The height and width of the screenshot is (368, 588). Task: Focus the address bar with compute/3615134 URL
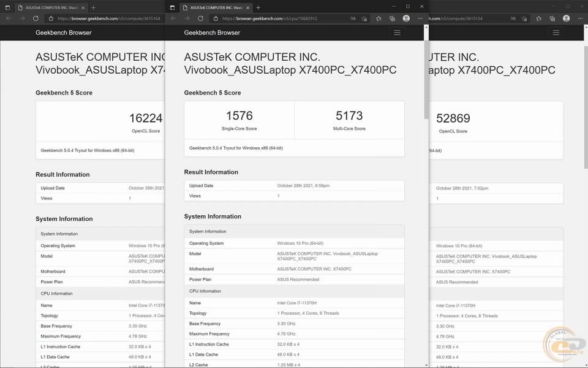coord(456,18)
